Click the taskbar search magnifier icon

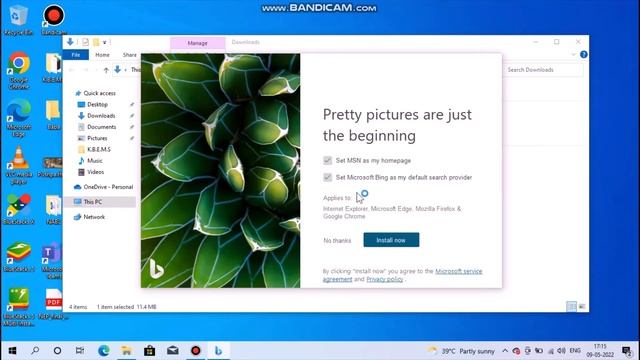35,351
